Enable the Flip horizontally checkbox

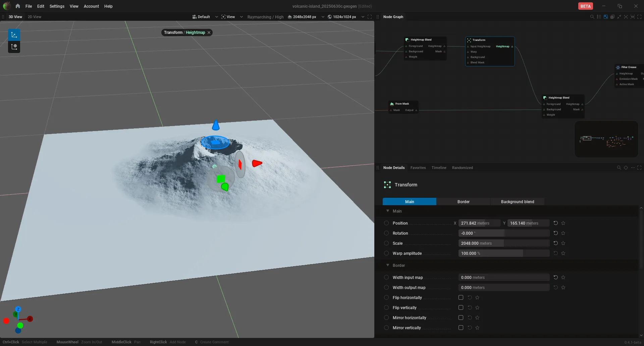point(461,297)
